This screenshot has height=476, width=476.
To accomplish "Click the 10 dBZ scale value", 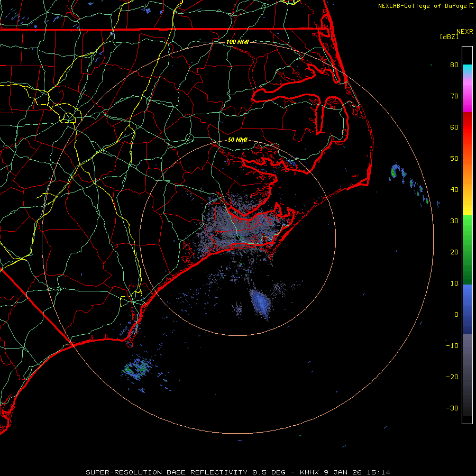I will point(454,283).
